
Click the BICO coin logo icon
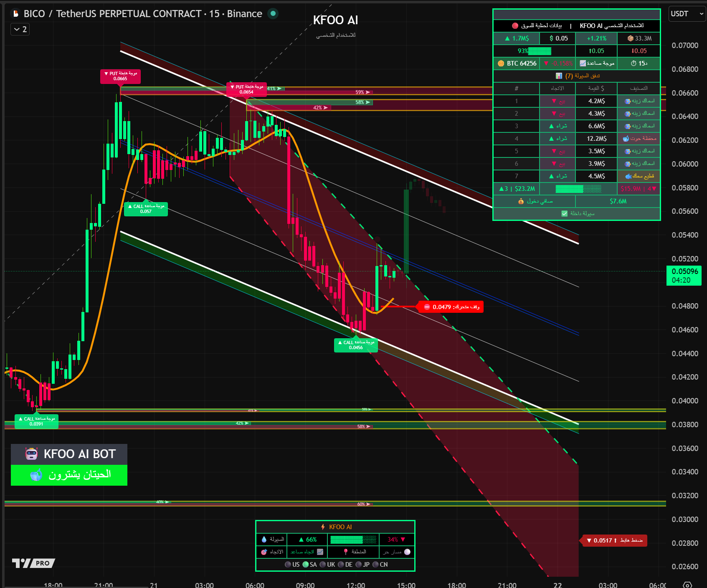point(16,14)
